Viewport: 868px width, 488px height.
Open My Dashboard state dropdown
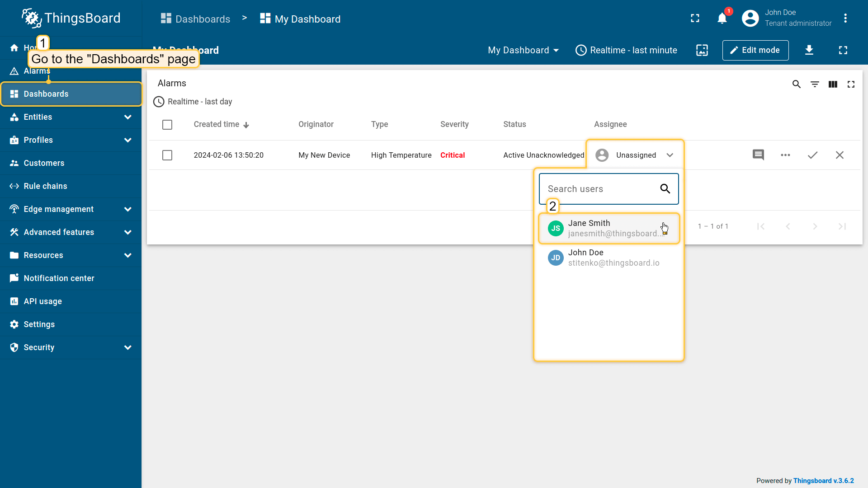click(523, 50)
